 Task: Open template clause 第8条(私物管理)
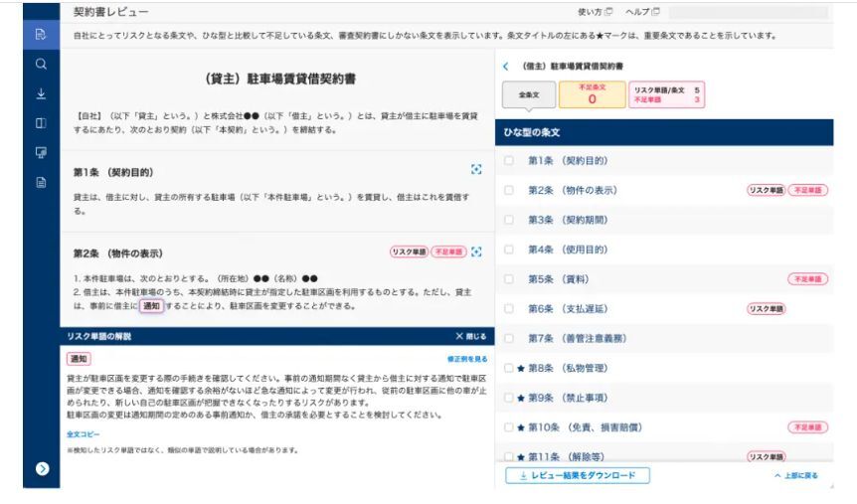[568, 368]
